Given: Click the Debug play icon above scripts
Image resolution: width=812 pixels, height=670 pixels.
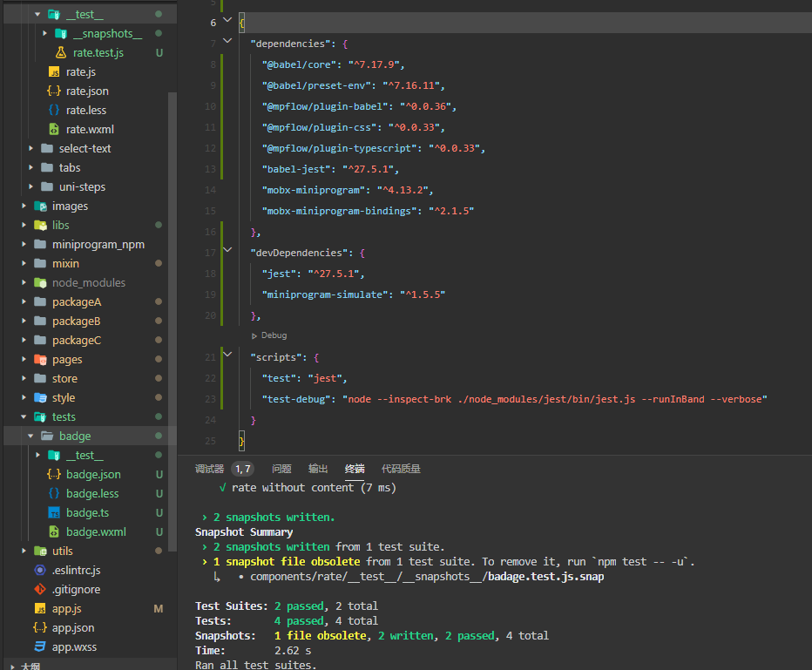Looking at the screenshot, I should coord(254,336).
